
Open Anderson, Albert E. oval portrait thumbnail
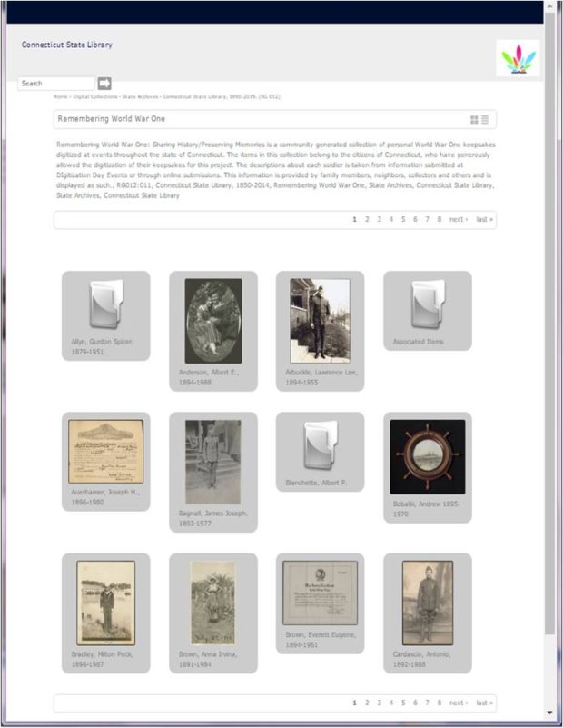pyautogui.click(x=213, y=321)
